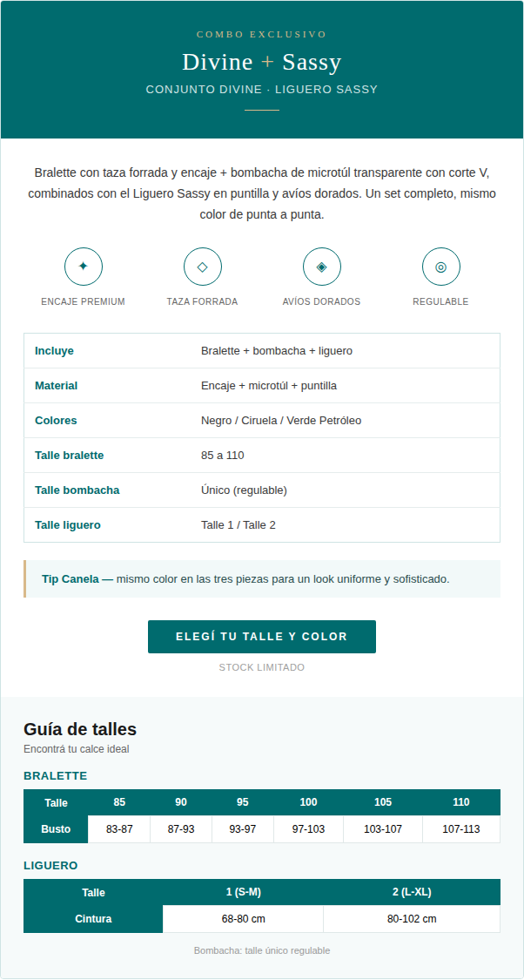Click the 'Guía de talles' heading
This screenshot has height=980, width=524.
pyautogui.click(x=80, y=729)
